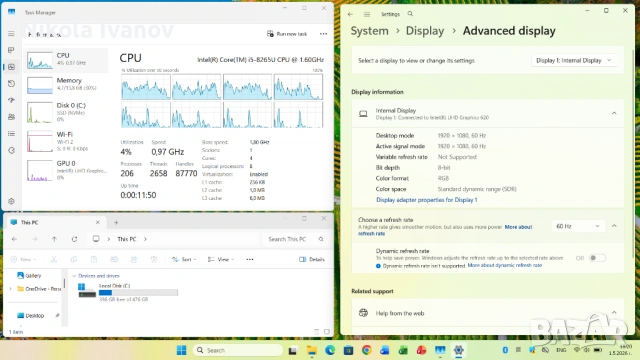Select Disk 0 (C:) performance entry
The image size is (640, 360).
tap(66, 112)
